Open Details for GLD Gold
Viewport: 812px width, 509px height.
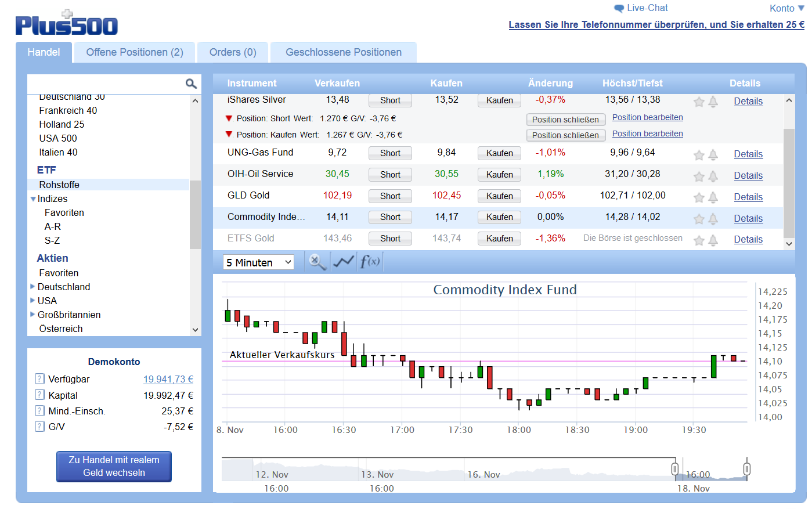[x=748, y=197]
